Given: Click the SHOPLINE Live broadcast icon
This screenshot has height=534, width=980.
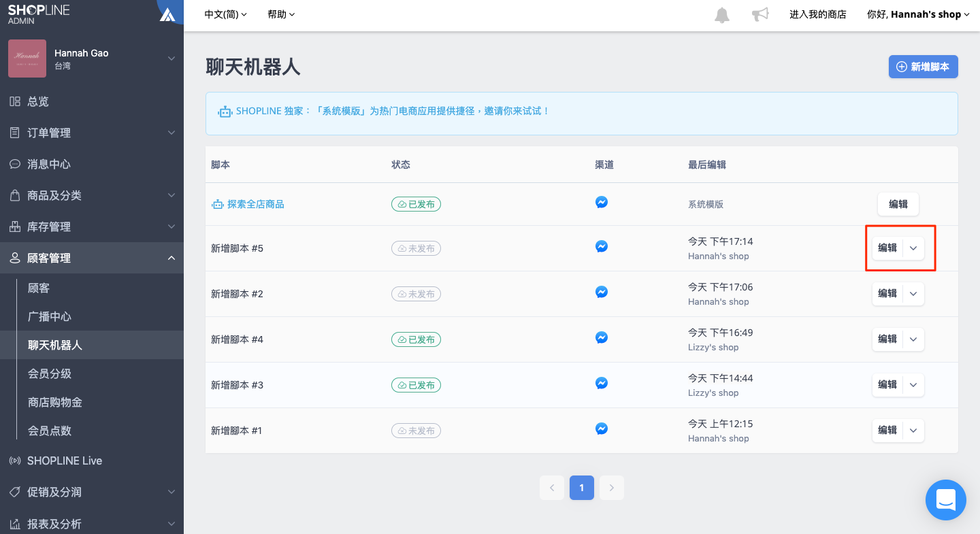Looking at the screenshot, I should click(14, 461).
